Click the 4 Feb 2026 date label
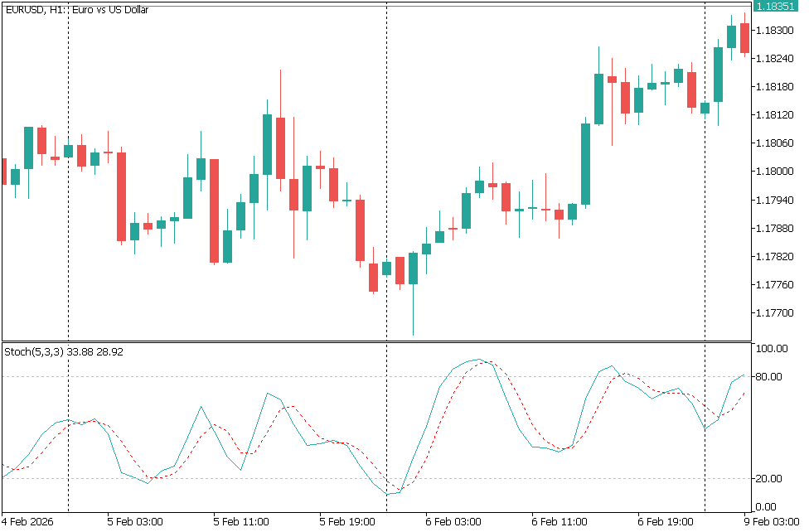 pyautogui.click(x=29, y=522)
